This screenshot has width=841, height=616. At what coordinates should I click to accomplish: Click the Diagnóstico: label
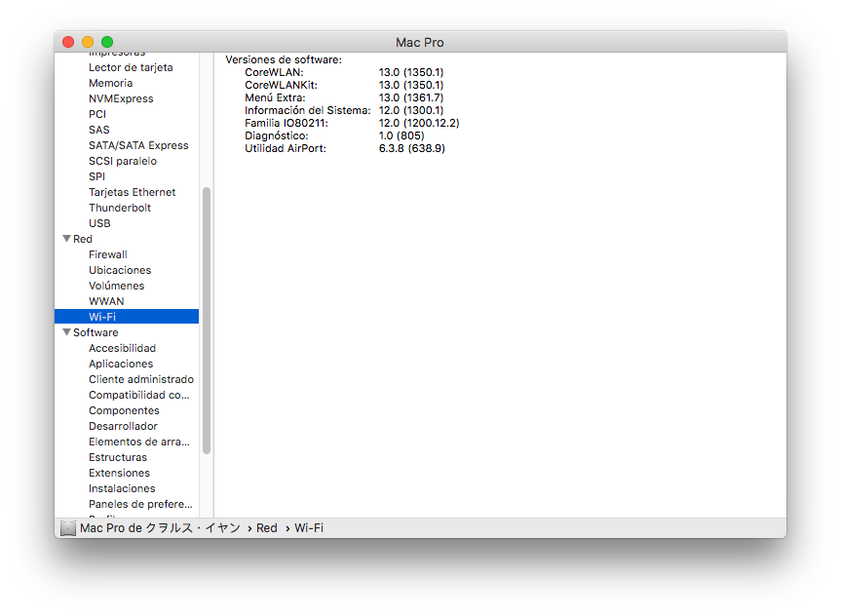pos(277,135)
